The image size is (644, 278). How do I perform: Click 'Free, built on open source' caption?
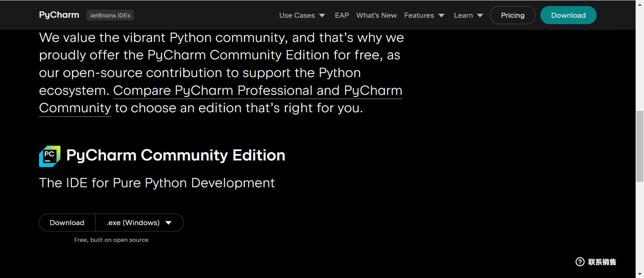pos(111,240)
